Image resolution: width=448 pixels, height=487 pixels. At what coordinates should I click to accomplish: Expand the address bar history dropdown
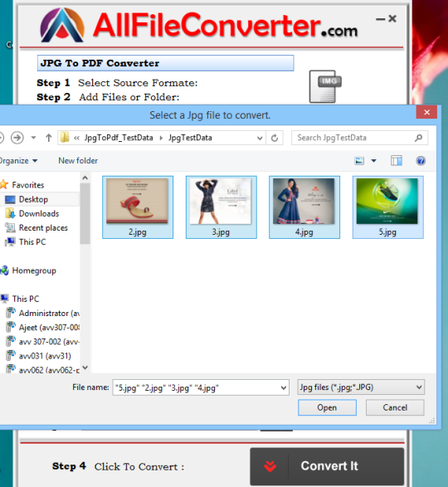tap(260, 138)
